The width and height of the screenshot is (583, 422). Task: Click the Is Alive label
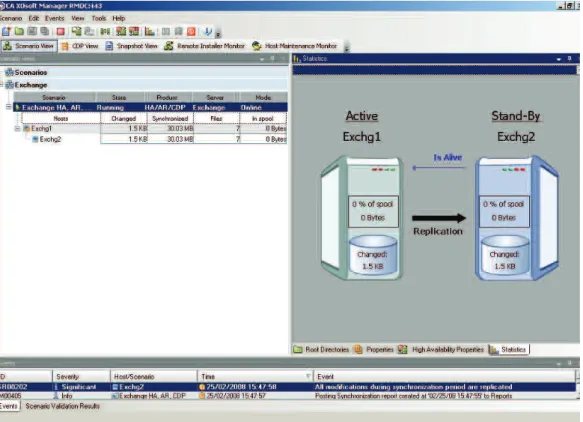tap(448, 158)
